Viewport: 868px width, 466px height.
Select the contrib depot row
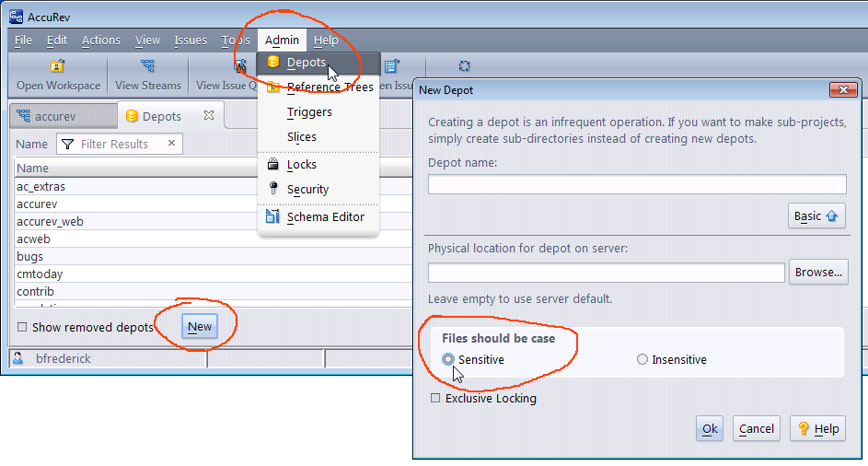point(214,291)
